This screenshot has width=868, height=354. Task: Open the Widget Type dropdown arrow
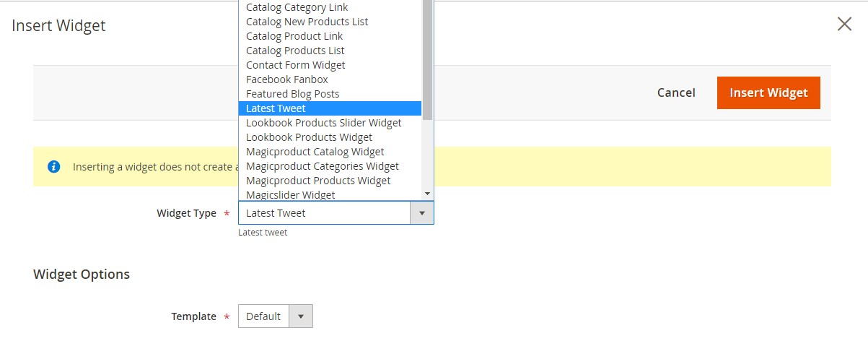(x=421, y=213)
